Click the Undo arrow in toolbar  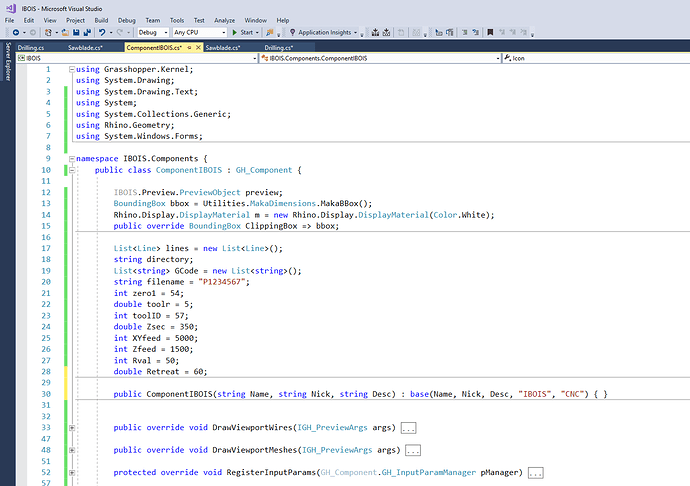102,32
